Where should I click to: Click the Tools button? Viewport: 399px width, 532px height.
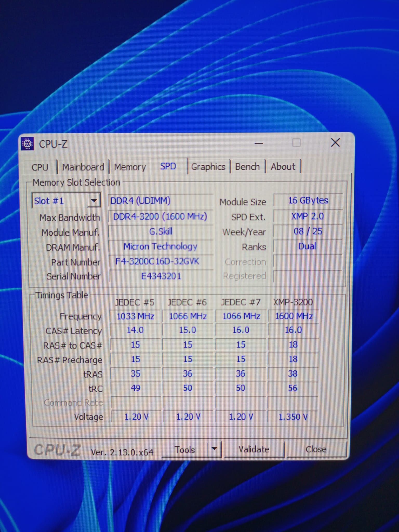(185, 449)
